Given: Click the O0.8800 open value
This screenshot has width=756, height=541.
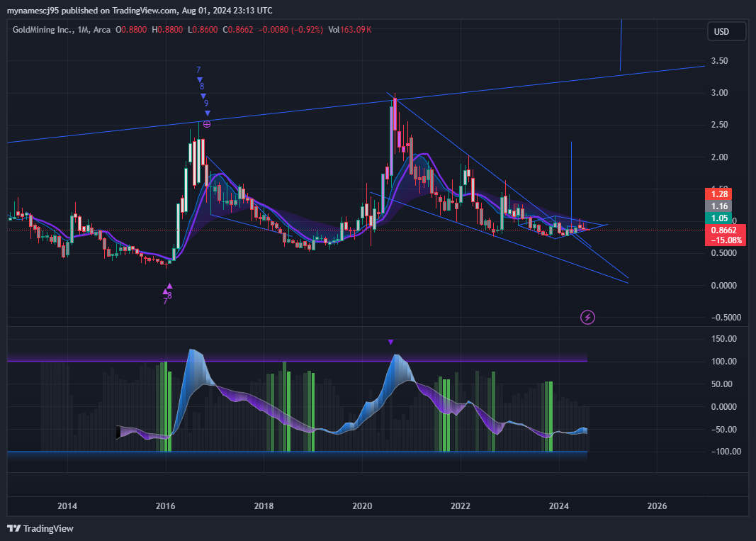Looking at the screenshot, I should [130, 30].
